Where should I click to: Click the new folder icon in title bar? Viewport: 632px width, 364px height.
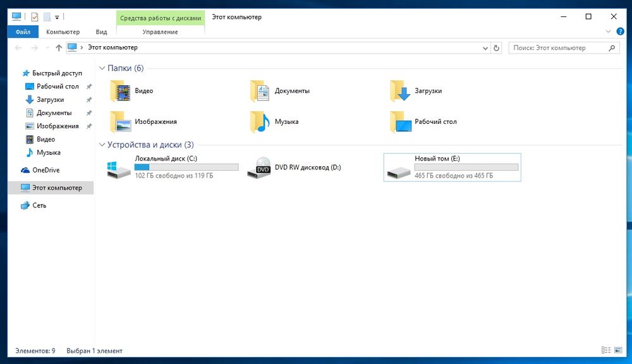[47, 17]
